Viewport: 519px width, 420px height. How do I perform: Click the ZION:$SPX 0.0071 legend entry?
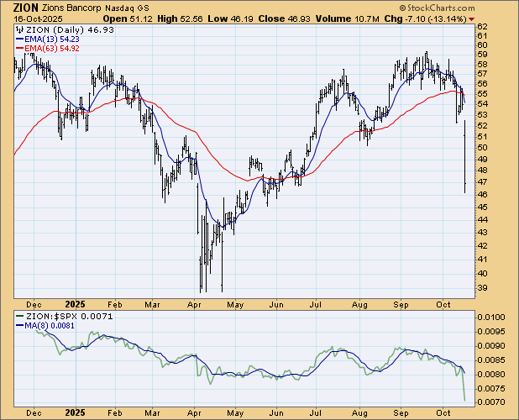(64, 317)
